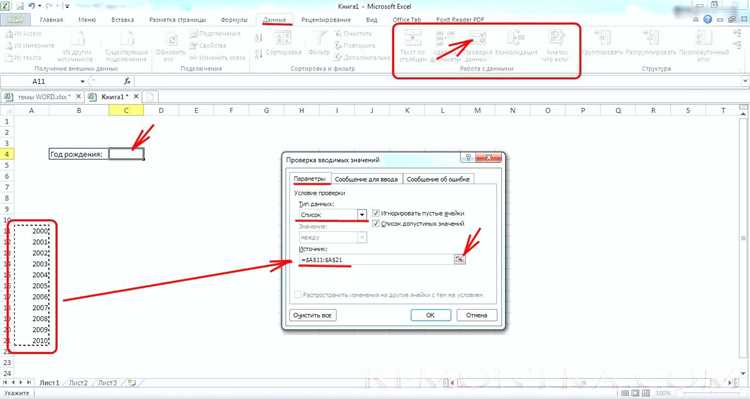Select cell labeled Год рождения:

pos(79,154)
